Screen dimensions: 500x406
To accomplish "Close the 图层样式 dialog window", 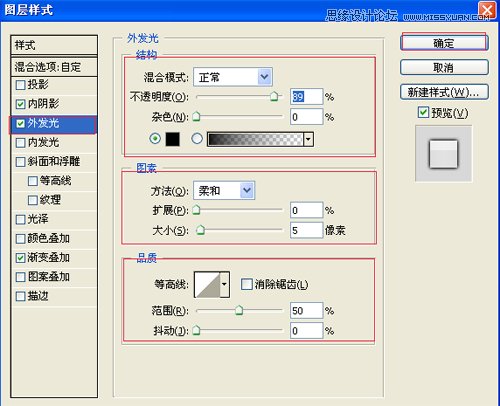I will pos(486,10).
